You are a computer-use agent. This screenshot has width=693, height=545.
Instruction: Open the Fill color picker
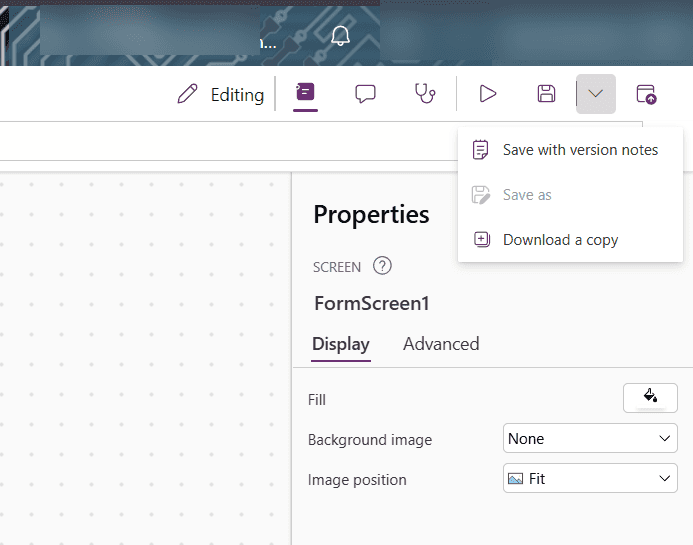pyautogui.click(x=650, y=398)
